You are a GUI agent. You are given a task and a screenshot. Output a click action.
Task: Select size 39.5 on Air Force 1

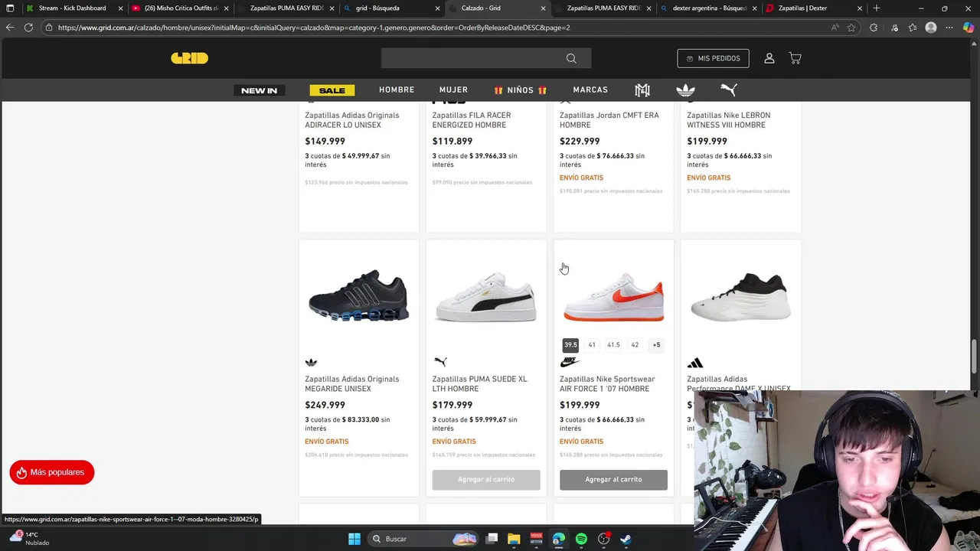pyautogui.click(x=570, y=345)
